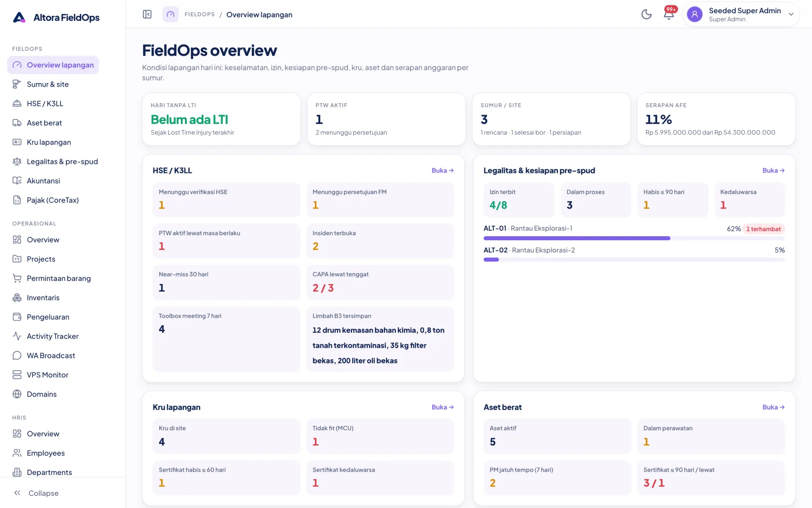Click the ALT-01 Rantau Eksplorasi-1 progress bar
Image resolution: width=812 pixels, height=508 pixels.
pos(634,238)
